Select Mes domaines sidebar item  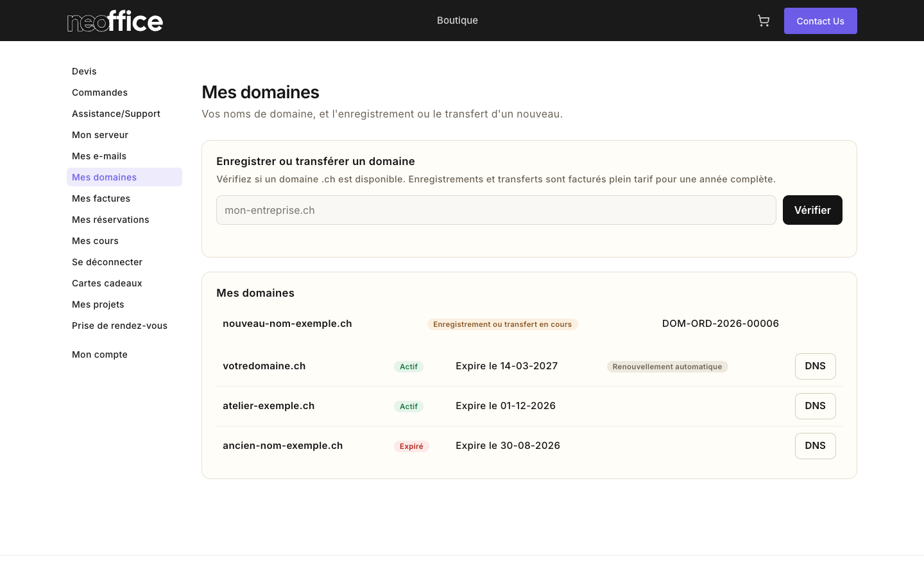pos(124,177)
